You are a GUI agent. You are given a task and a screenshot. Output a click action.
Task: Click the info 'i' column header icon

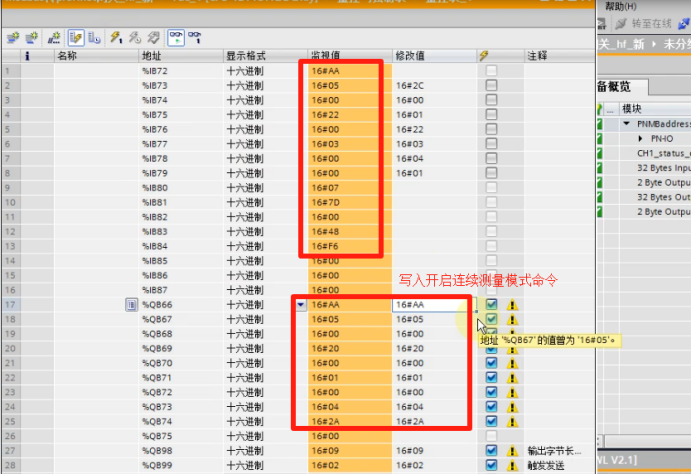(x=27, y=56)
